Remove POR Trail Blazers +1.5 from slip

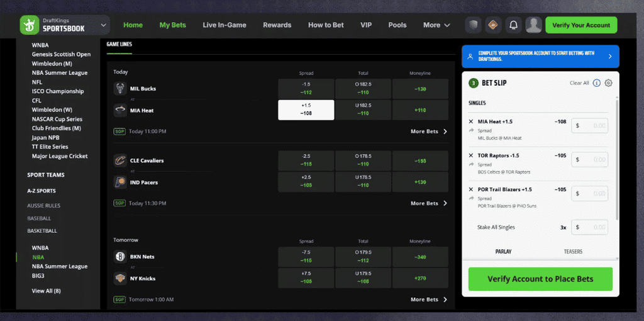(471, 189)
